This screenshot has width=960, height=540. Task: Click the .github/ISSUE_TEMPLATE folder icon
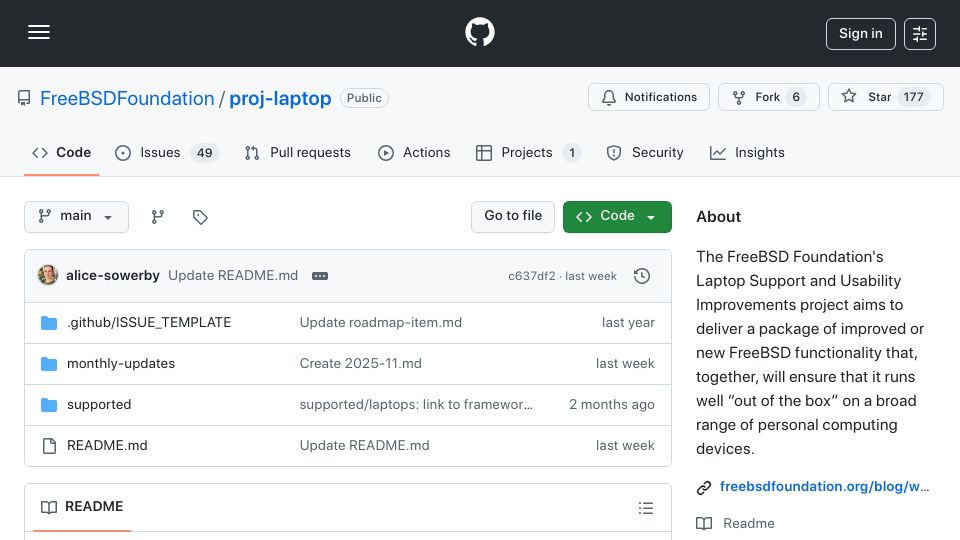click(x=49, y=323)
